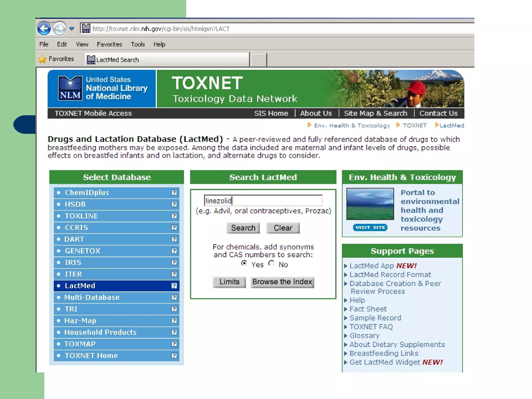Viewport: 532px width, 399px height.
Task: Click the VISIT SITE button
Action: point(370,227)
